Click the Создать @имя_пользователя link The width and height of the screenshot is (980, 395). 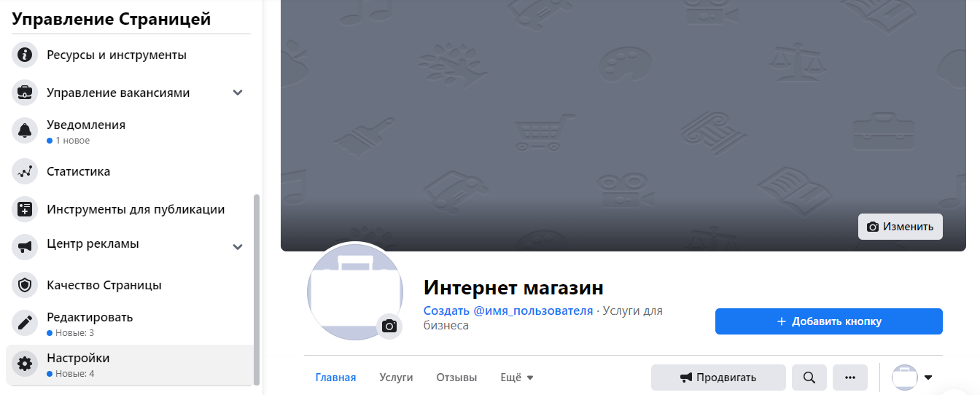508,311
